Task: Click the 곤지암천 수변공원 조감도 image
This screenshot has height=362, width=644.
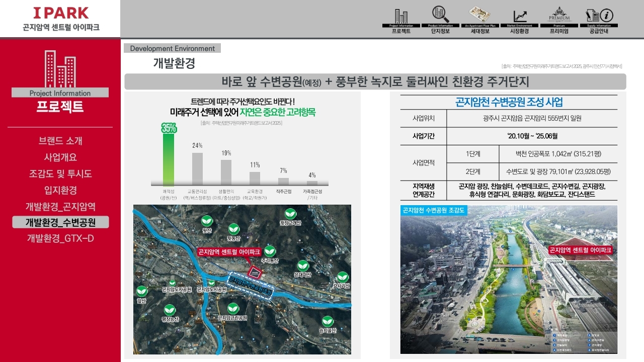Action: pyautogui.click(x=509, y=280)
